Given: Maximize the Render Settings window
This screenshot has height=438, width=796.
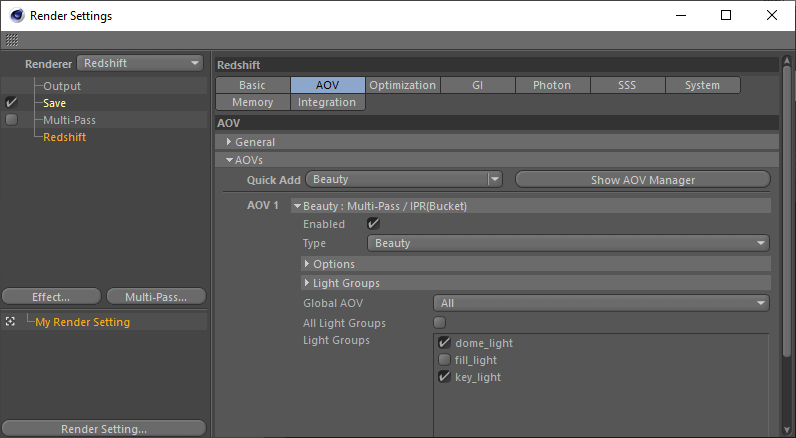Looking at the screenshot, I should 726,15.
